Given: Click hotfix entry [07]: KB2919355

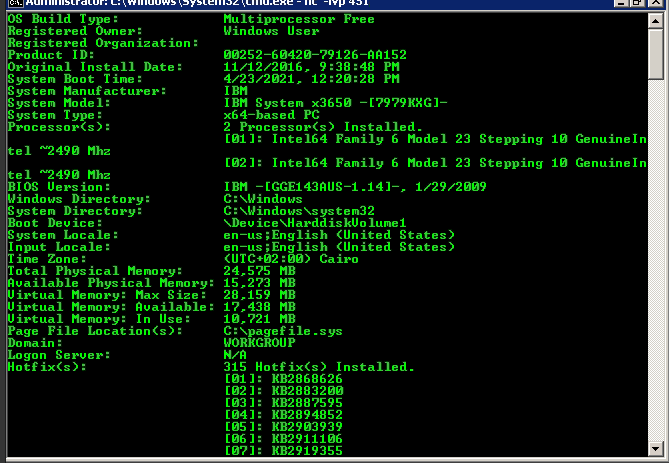Looking at the screenshot, I should [283, 450].
